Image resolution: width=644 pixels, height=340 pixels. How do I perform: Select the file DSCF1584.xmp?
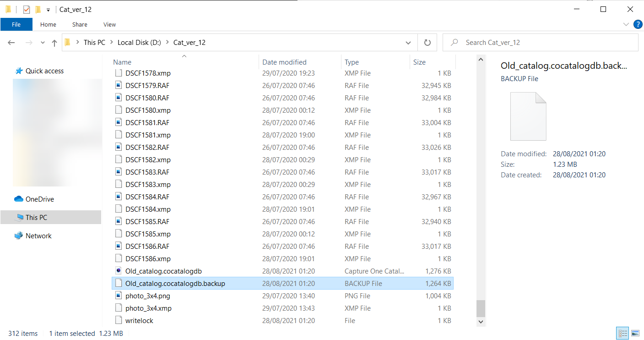[148, 209]
